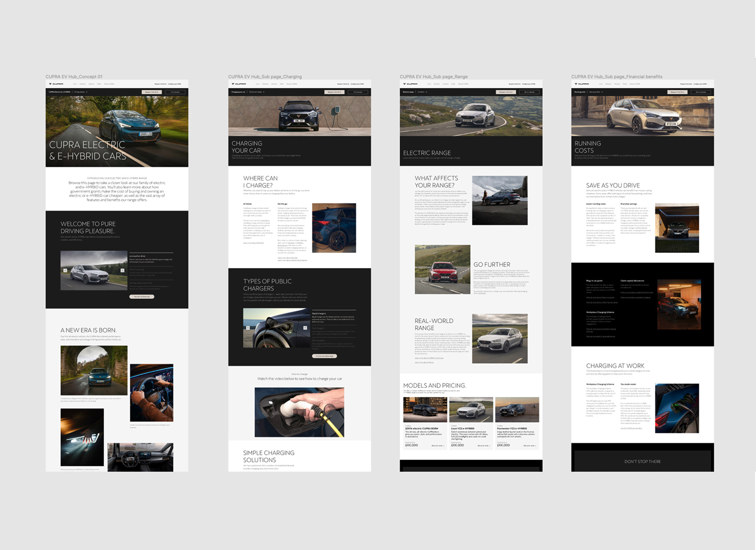The height and width of the screenshot is (550, 756).
Task: Click 'Discover more' link on the CUPRA Born card
Action: 438,445
